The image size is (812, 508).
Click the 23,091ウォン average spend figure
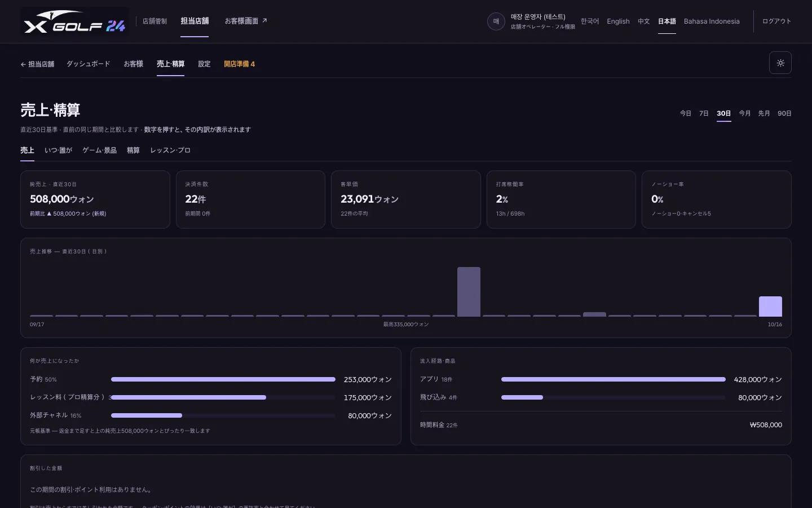click(x=369, y=199)
